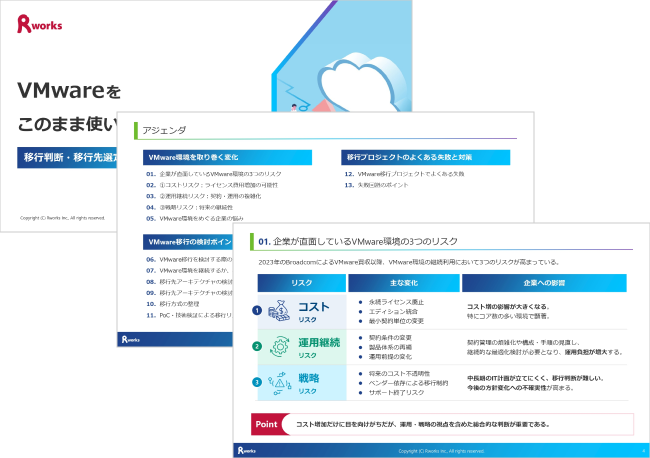650x458 pixels.
Task: Click agenda item 05 VMware環境をめぐる企業の悩み
Action: point(195,218)
